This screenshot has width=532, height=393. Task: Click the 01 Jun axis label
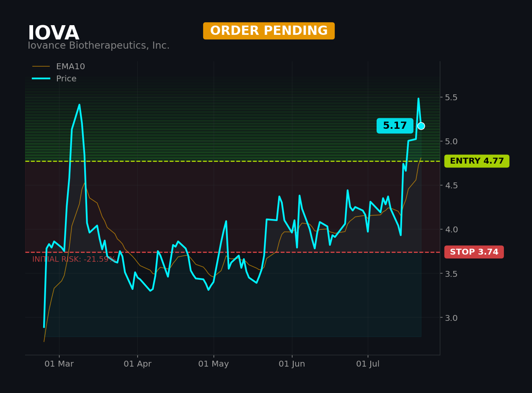292,364
